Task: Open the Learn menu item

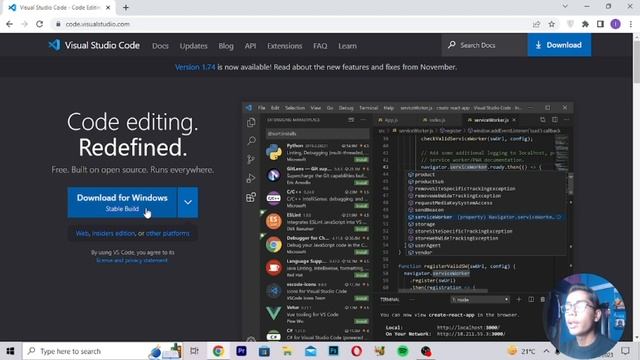Action: click(x=347, y=46)
